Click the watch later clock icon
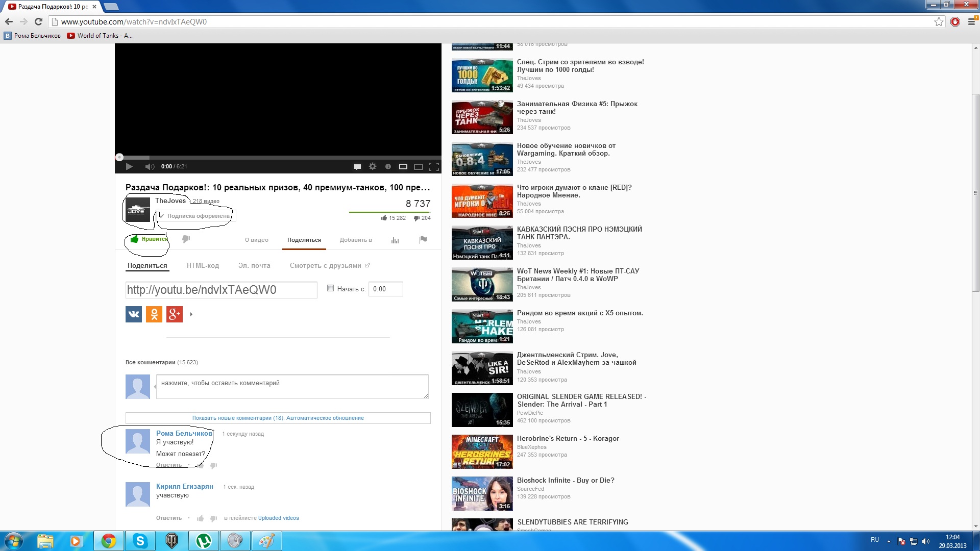The width and height of the screenshot is (980, 551). click(388, 166)
